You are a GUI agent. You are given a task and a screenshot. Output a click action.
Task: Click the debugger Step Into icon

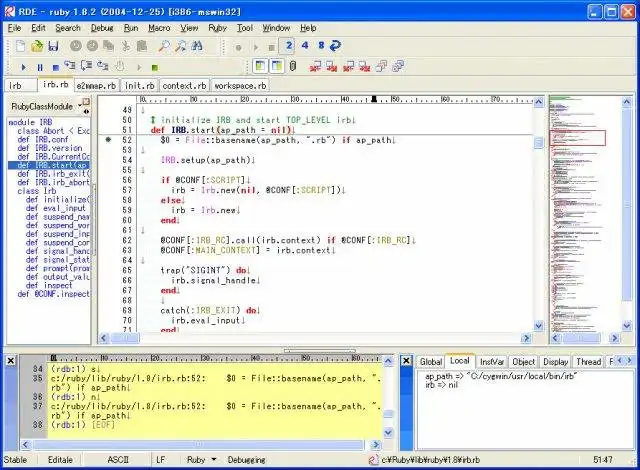pyautogui.click(x=70, y=66)
